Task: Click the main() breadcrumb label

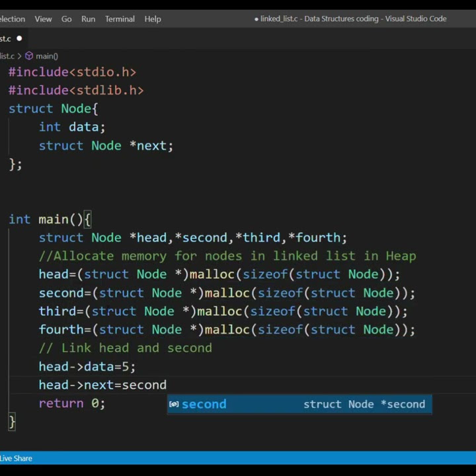Action: (x=47, y=56)
